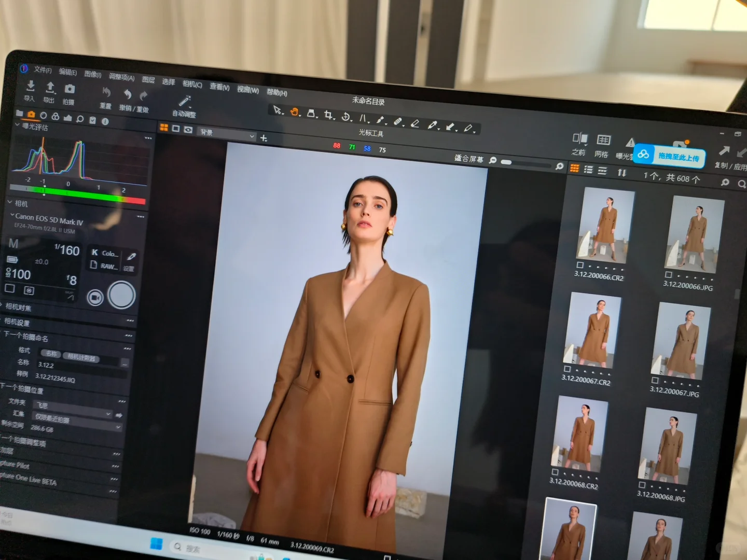Screen dimensions: 747x560
Task: Open the 汇集 dropdown
Action: [x=77, y=422]
